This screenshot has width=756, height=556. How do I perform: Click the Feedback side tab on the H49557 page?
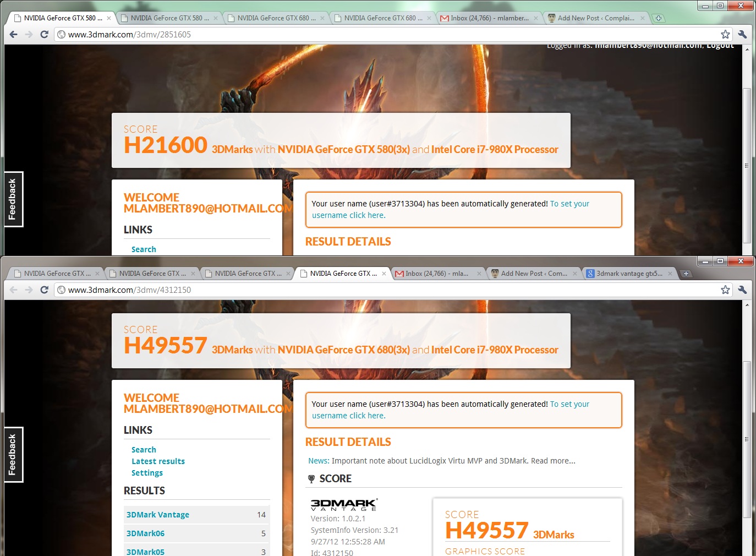13,455
